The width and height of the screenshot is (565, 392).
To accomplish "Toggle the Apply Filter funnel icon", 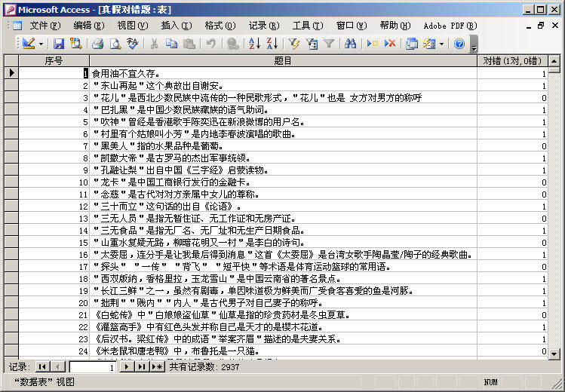I will coord(329,44).
